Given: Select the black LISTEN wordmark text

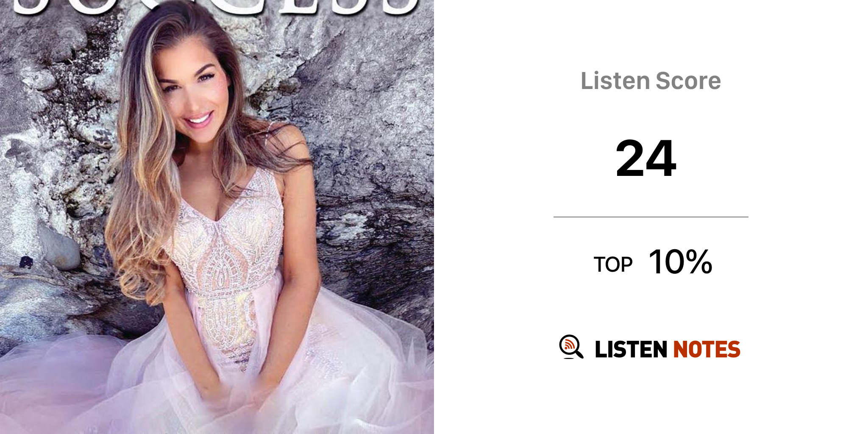Looking at the screenshot, I should (631, 349).
